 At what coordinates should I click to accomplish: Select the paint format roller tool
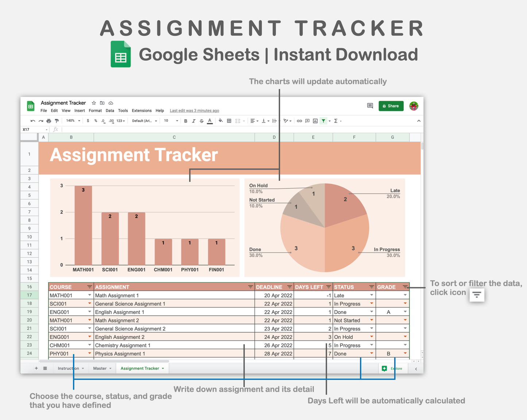(57, 121)
